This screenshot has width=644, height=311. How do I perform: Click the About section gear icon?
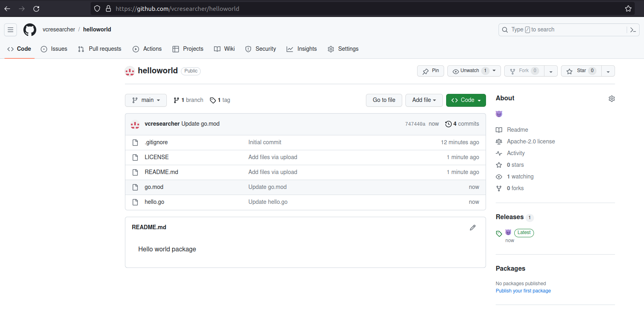pos(611,99)
